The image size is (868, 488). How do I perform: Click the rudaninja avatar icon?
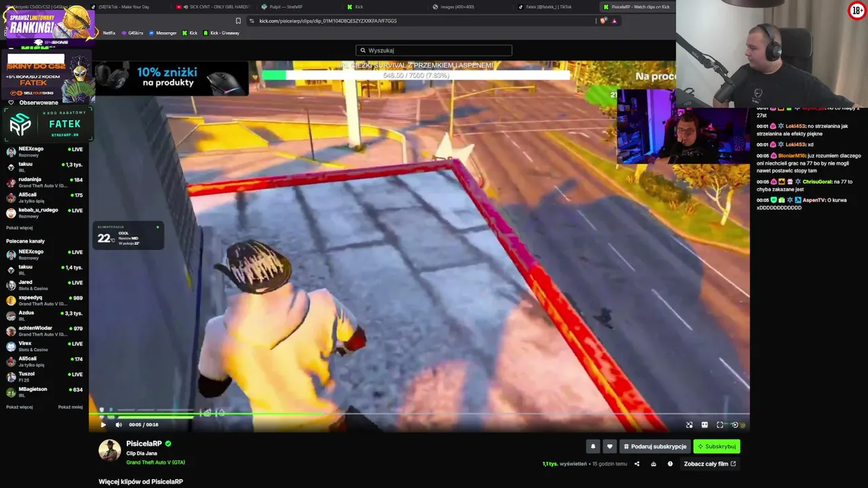[x=11, y=182]
